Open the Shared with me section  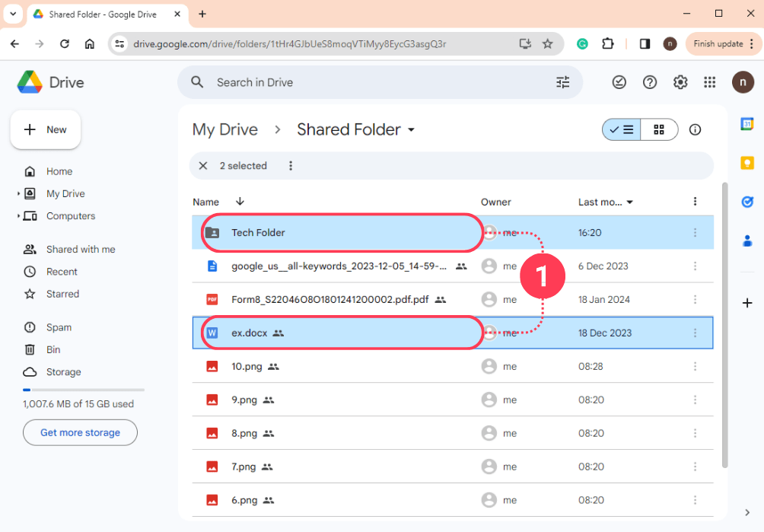click(78, 249)
